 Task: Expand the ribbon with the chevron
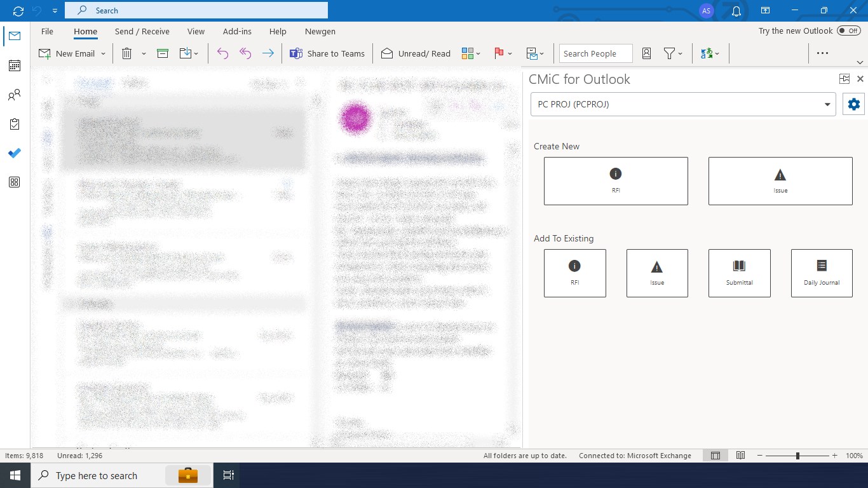(x=860, y=62)
